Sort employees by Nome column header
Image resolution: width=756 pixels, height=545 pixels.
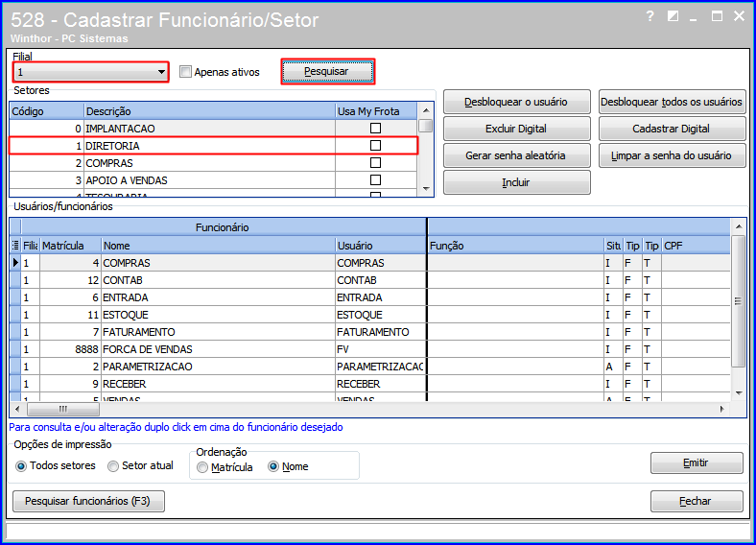coord(218,246)
